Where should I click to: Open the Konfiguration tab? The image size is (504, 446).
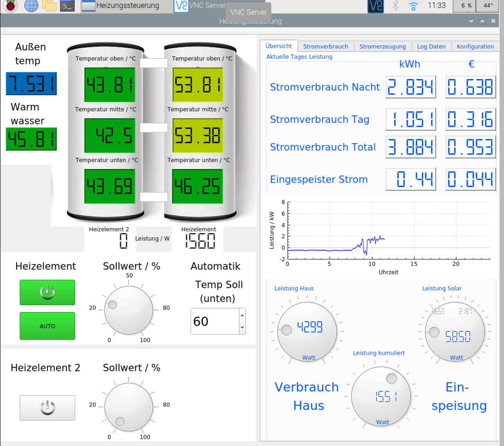475,47
